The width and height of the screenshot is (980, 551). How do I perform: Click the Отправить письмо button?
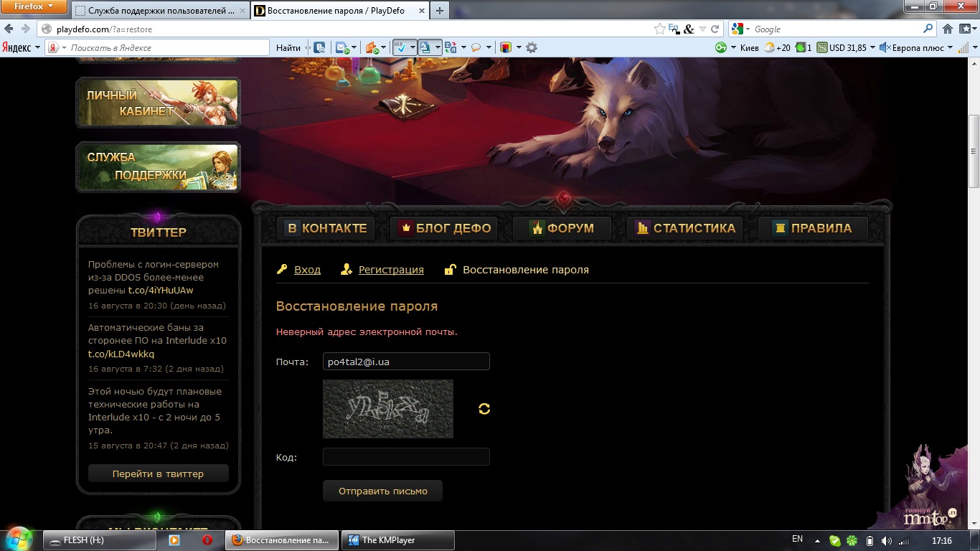(382, 491)
